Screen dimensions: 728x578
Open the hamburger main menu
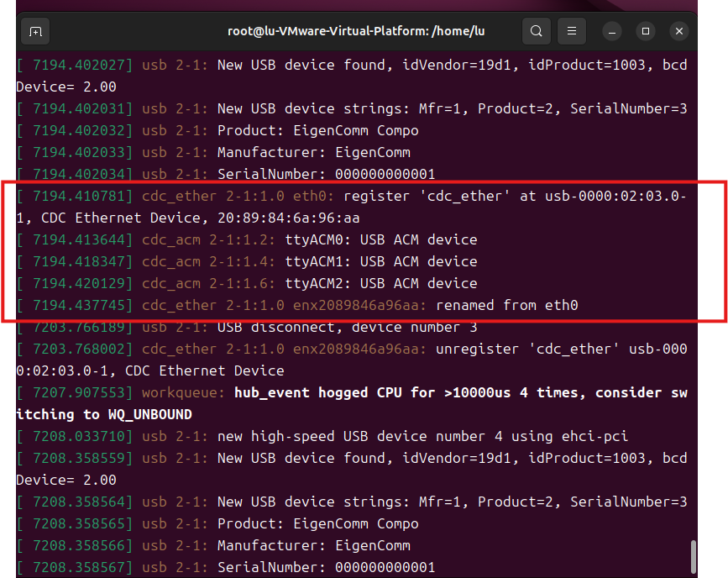(572, 31)
